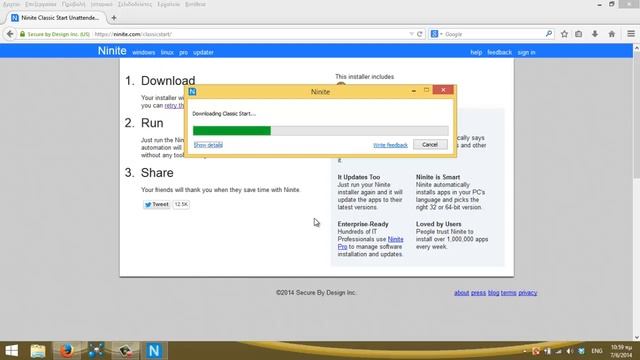
Task: Click the green padlock site identity icon
Action: click(22, 34)
